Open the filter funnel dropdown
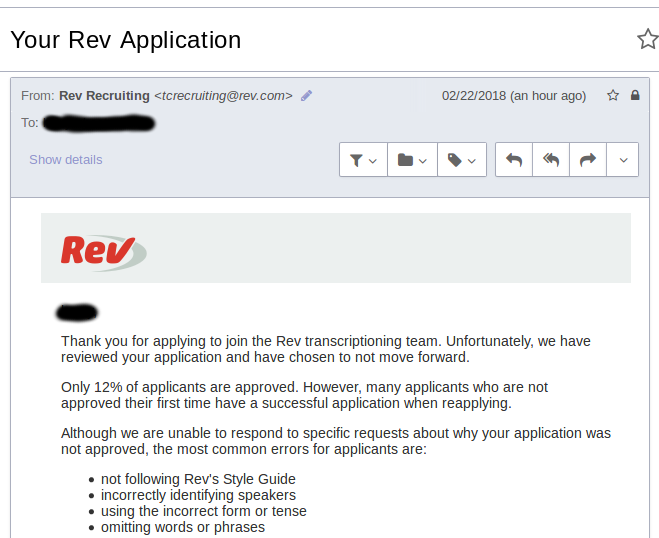Viewport: 659px width, 538px height. [363, 160]
